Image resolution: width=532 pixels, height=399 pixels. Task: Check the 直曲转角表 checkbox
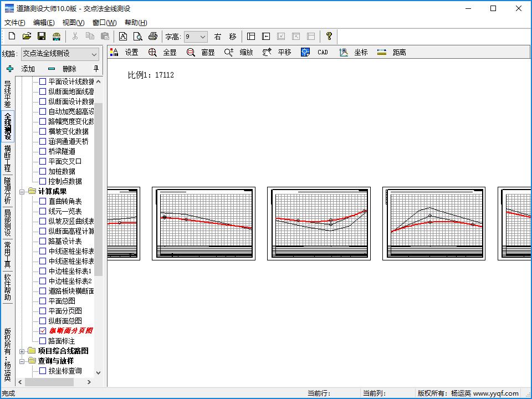pyautogui.click(x=43, y=201)
